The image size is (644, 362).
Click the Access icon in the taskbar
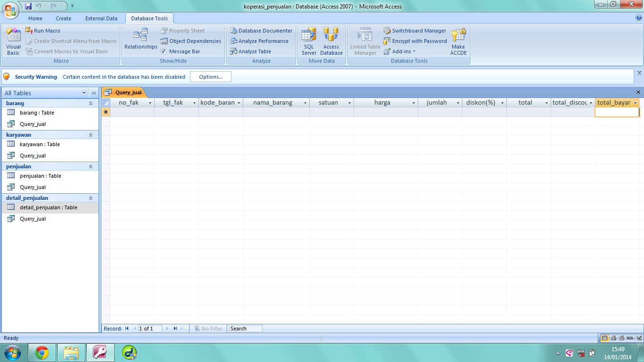tap(100, 353)
